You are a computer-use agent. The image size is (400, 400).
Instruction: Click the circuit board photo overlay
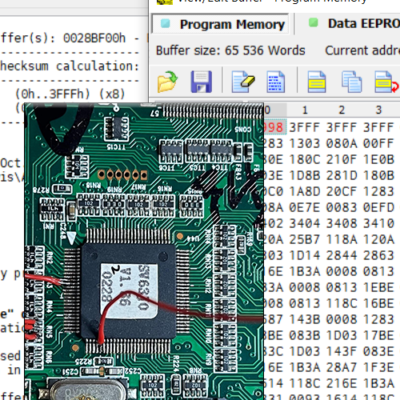[144, 252]
